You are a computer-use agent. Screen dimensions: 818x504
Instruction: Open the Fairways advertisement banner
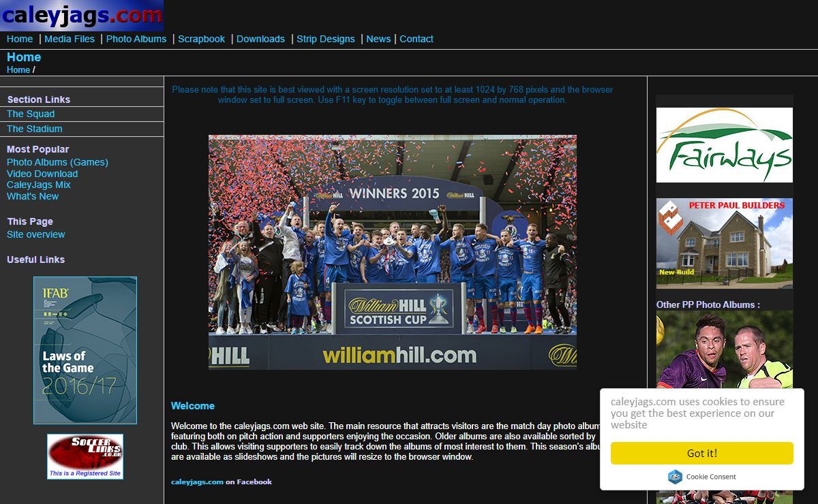coord(725,145)
